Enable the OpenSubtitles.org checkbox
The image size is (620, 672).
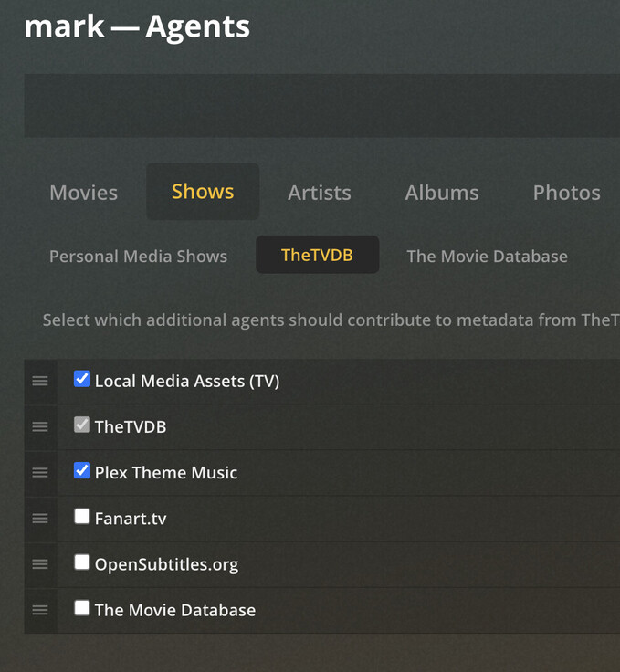click(82, 562)
